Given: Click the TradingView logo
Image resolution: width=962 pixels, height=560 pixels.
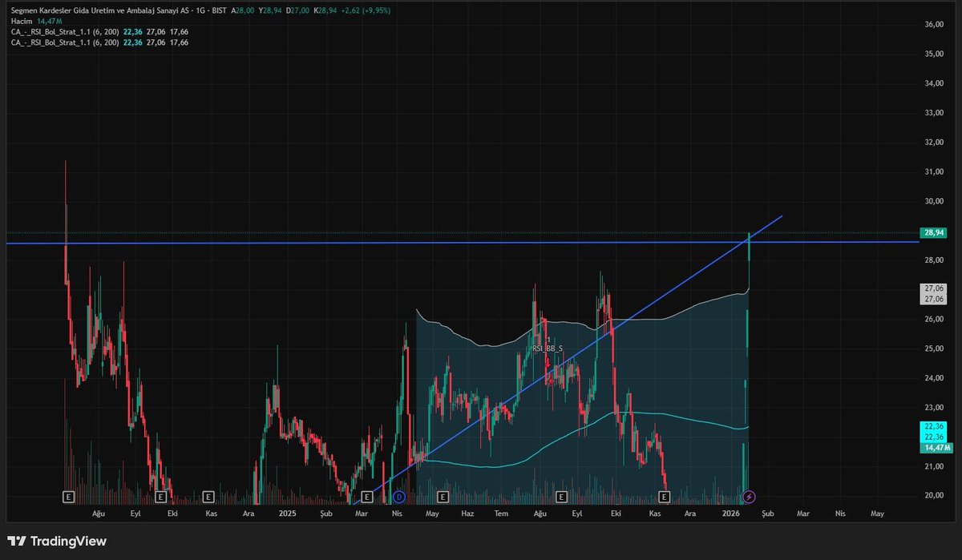Looking at the screenshot, I should point(56,542).
